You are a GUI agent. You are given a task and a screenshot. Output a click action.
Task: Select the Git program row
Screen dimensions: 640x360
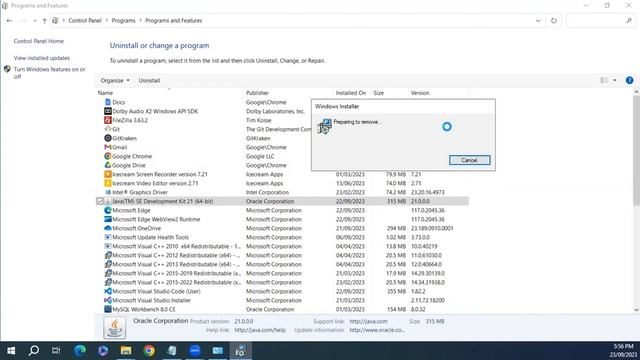282,129
